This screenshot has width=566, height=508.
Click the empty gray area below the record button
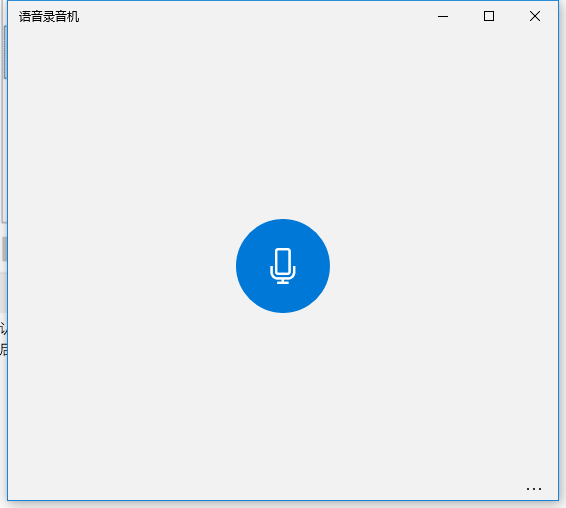[x=283, y=397]
